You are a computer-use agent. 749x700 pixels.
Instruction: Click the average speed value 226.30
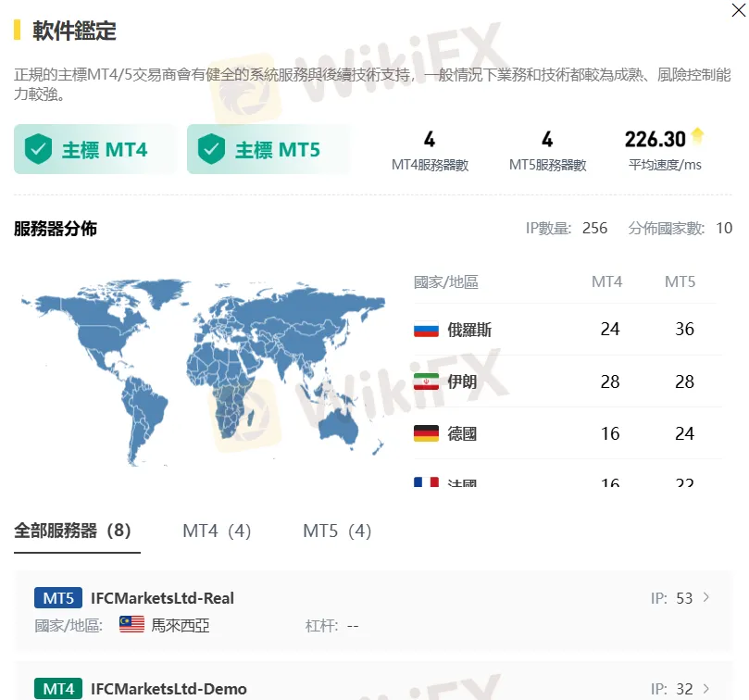click(655, 139)
